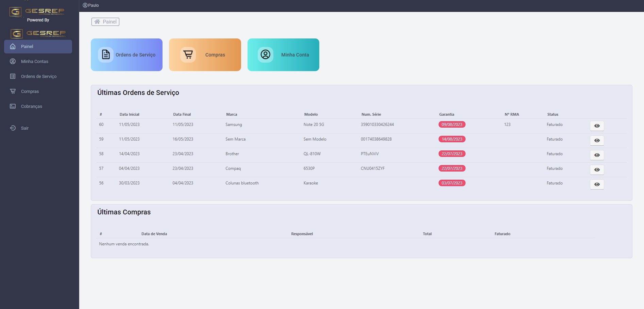Click the red 14/08/2023 warranty badge
The height and width of the screenshot is (309, 644).
click(x=452, y=139)
